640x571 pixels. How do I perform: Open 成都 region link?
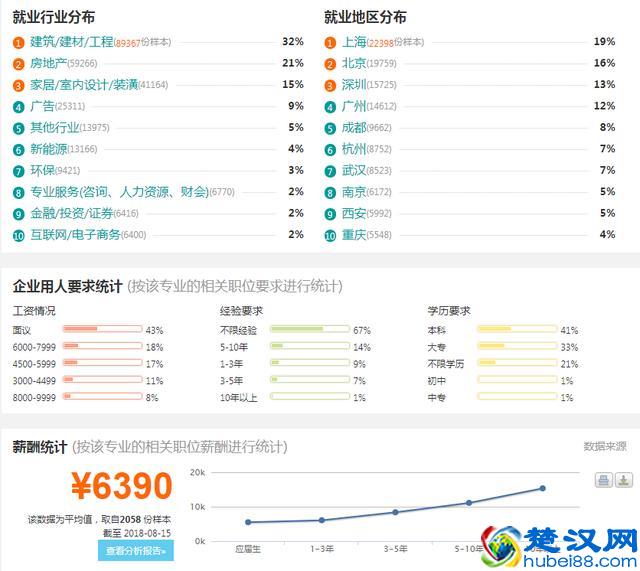pos(354,128)
